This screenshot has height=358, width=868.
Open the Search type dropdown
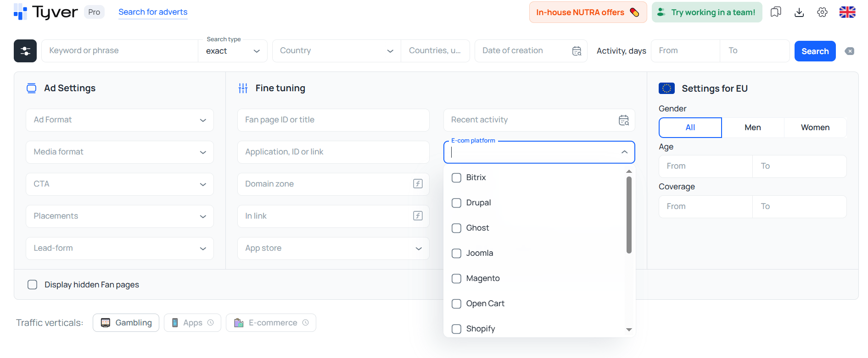click(x=233, y=51)
